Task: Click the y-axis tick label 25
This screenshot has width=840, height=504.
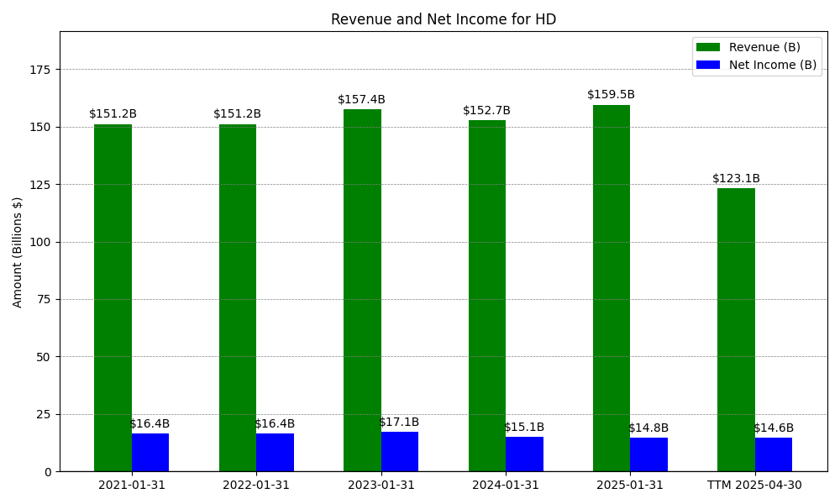Action: point(45,415)
